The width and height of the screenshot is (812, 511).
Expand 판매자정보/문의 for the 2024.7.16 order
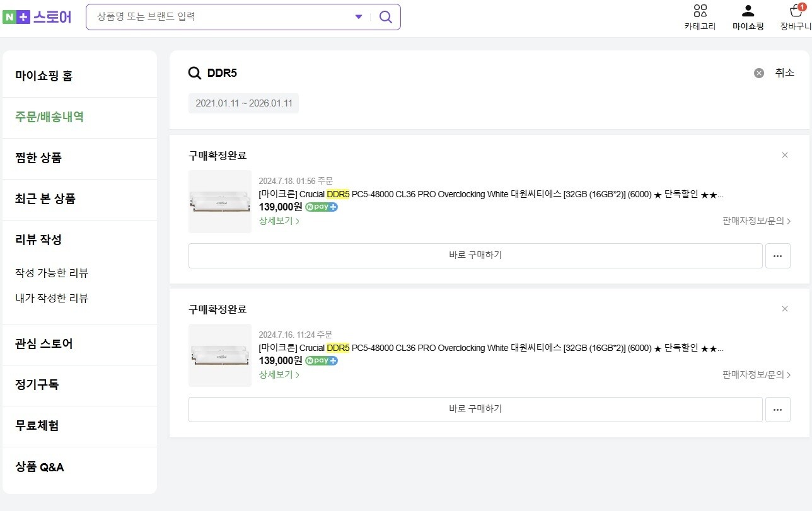(x=756, y=375)
